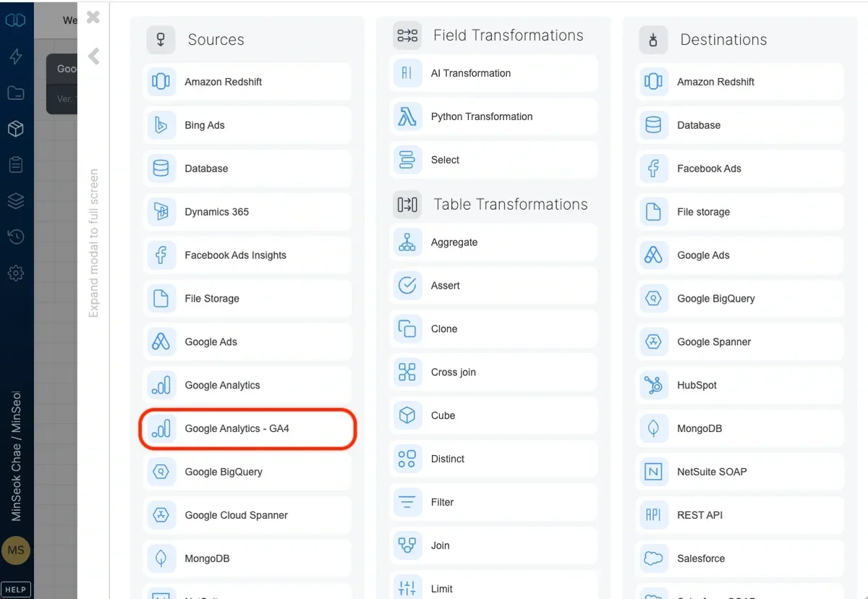Select the Google Analytics - GA4 source
This screenshot has width=868, height=599.
(x=247, y=428)
